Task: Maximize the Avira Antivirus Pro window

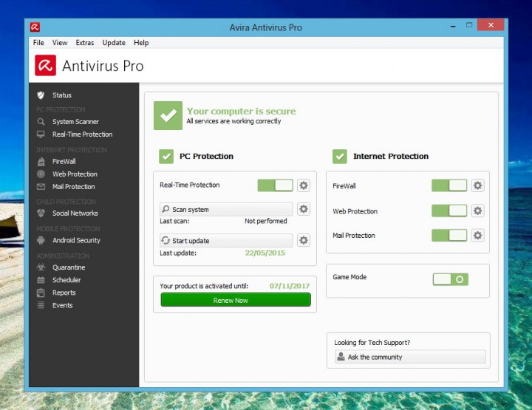Action: pyautogui.click(x=469, y=25)
